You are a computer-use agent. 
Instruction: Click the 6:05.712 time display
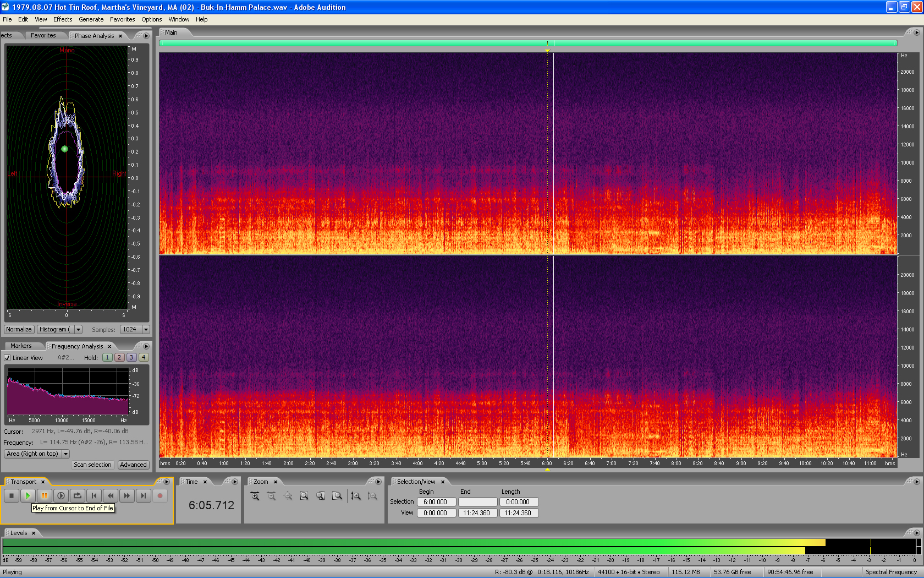coord(211,505)
